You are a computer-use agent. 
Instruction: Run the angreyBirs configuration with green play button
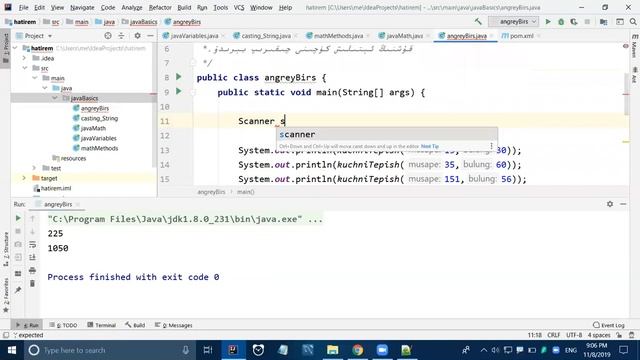[548, 22]
